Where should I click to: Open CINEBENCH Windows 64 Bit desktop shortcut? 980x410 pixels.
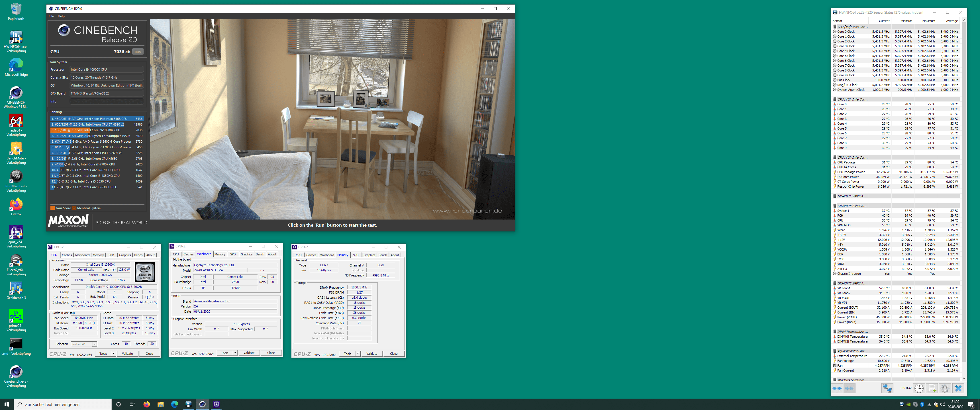click(16, 97)
